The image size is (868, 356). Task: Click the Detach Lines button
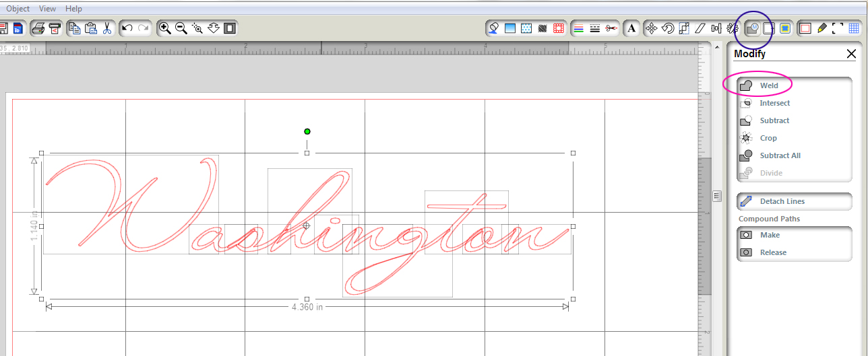pos(795,201)
